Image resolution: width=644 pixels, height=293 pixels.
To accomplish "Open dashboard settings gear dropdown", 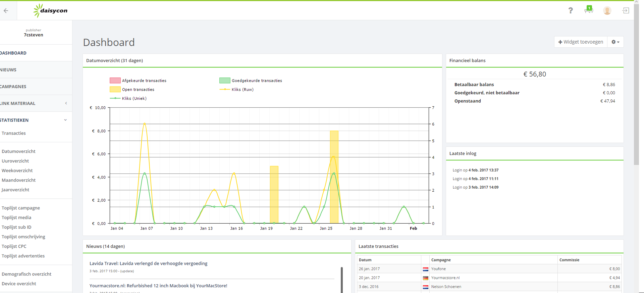I will (615, 42).
